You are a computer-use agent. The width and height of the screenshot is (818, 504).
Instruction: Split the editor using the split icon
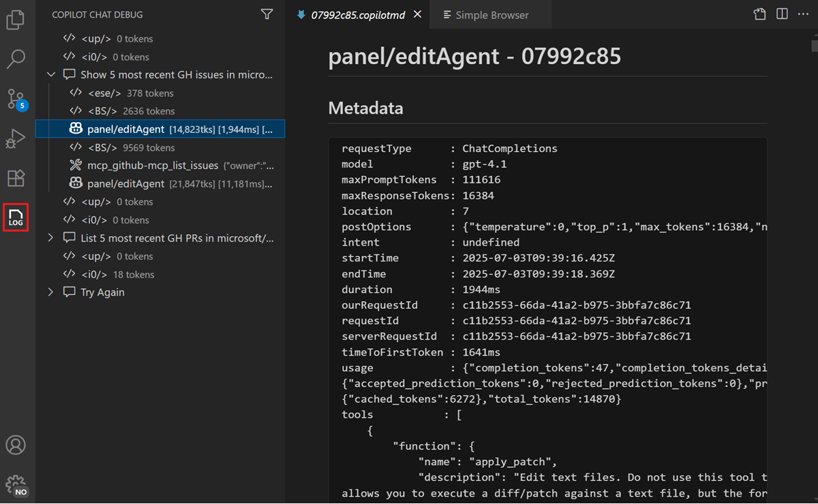(781, 13)
